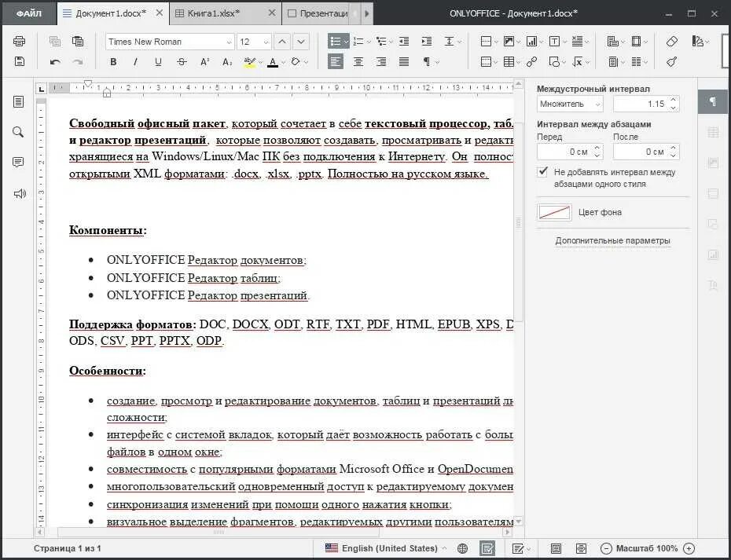Increase the spacing before paragraph (Перед) stepper
The image size is (731, 560).
[x=597, y=148]
